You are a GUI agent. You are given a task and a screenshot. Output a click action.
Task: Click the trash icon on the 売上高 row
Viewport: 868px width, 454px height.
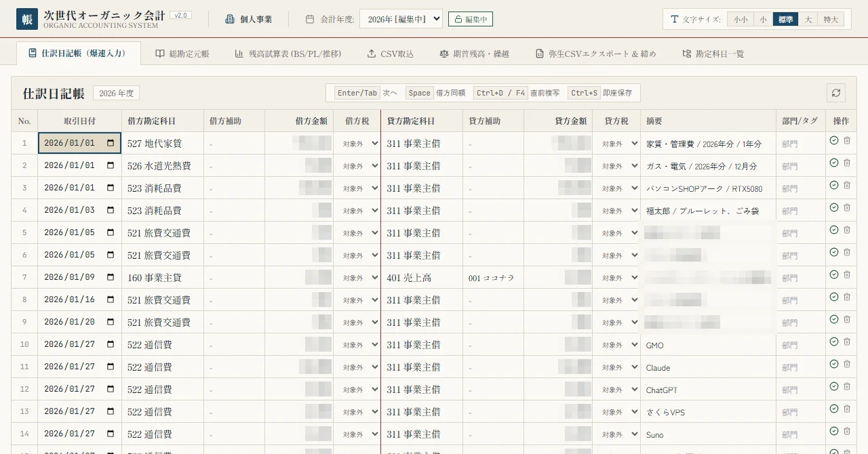pos(847,274)
